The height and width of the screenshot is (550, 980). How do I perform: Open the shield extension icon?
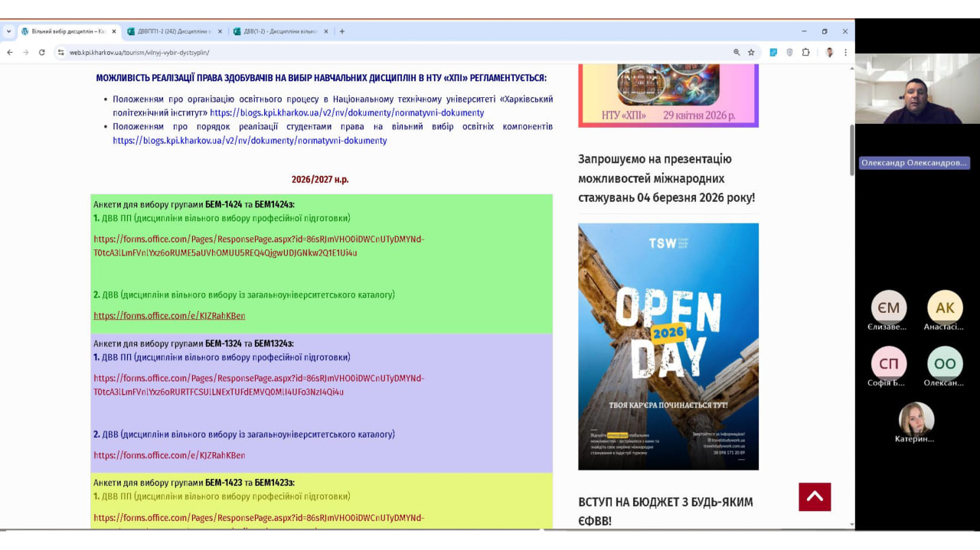[x=789, y=52]
